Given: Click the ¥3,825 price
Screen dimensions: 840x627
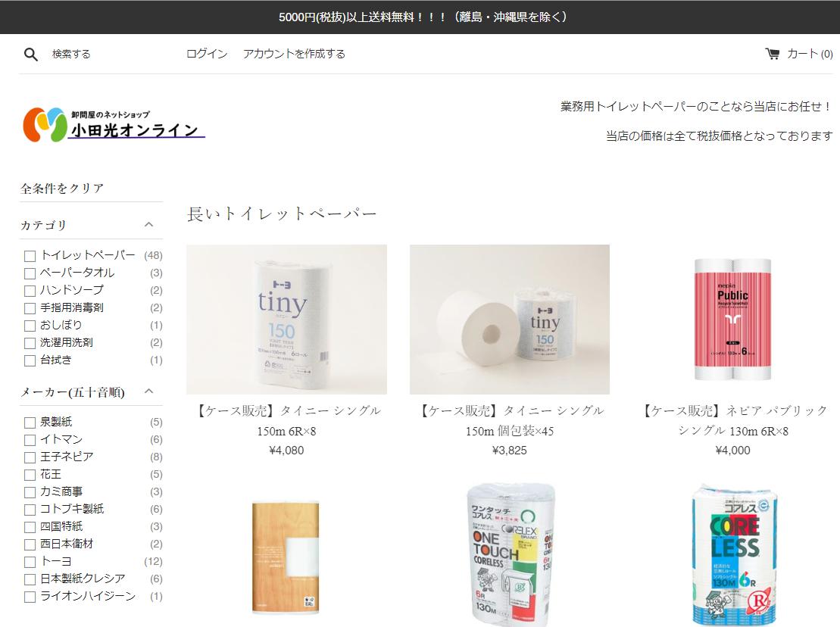Looking at the screenshot, I should click(x=510, y=451).
